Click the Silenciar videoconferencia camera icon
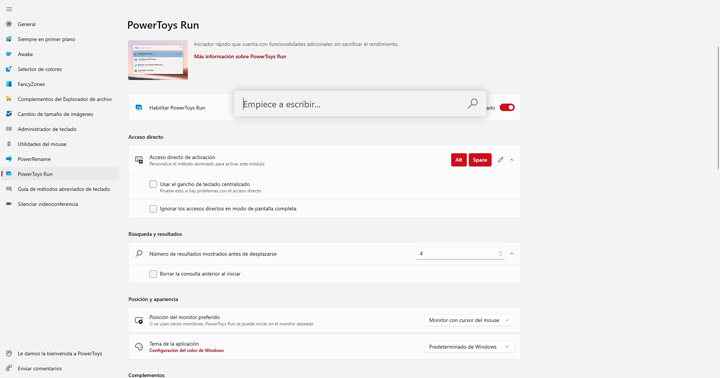Screen dimensions: 720x378 pyautogui.click(x=9, y=204)
